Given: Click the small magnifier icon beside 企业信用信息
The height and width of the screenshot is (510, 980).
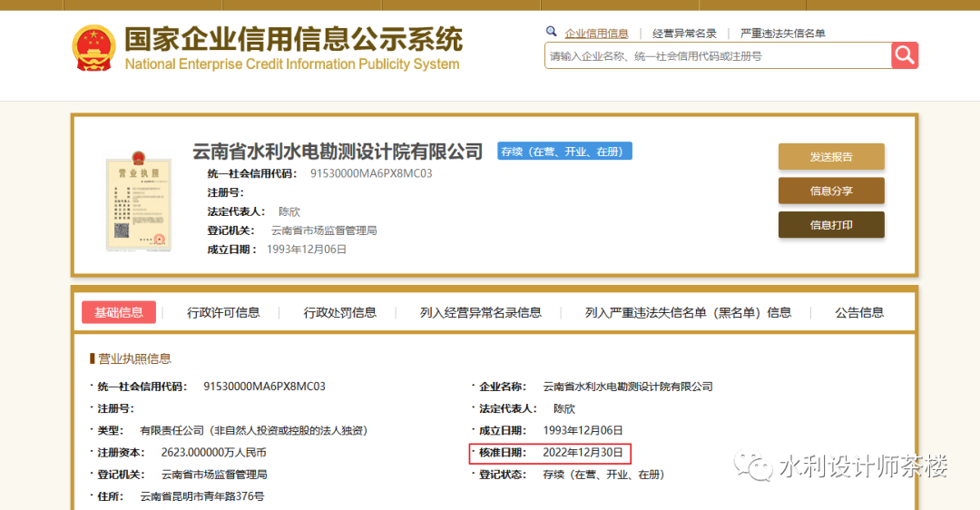Looking at the screenshot, I should 552,31.
